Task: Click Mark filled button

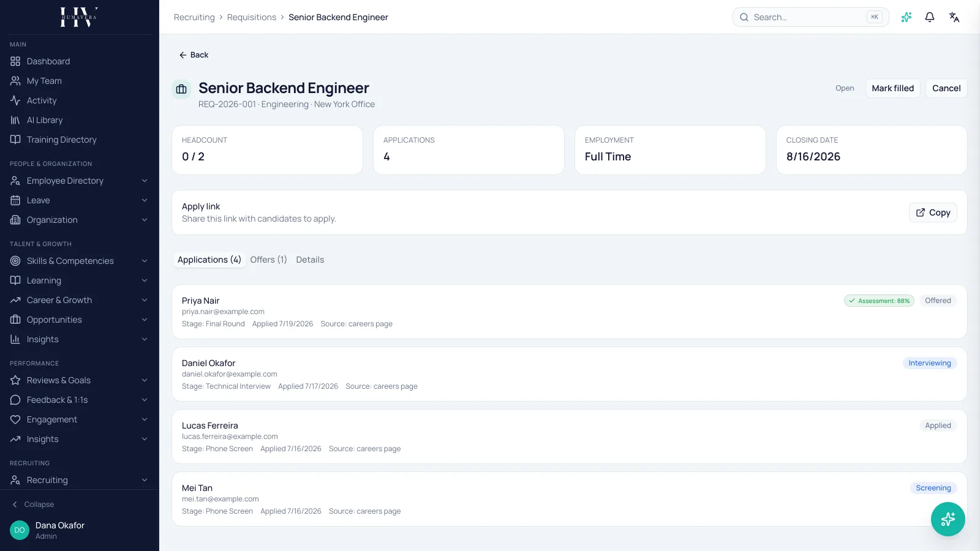Action: click(x=892, y=88)
